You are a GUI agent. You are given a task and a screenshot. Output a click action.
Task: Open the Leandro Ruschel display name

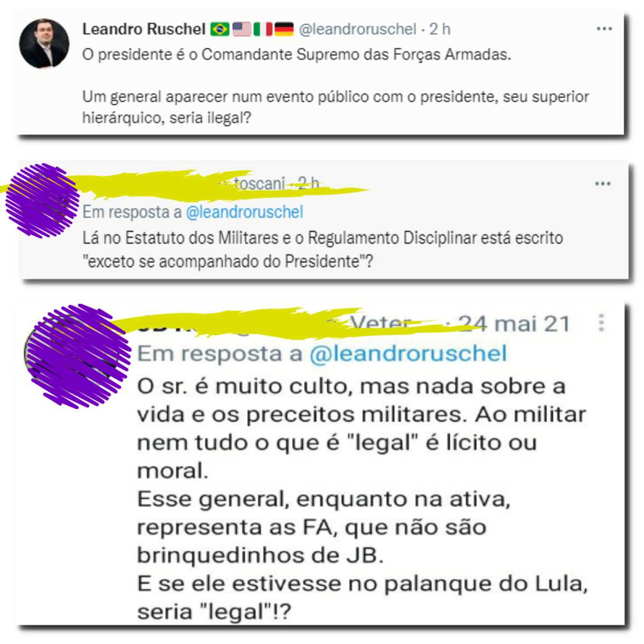pyautogui.click(x=144, y=29)
